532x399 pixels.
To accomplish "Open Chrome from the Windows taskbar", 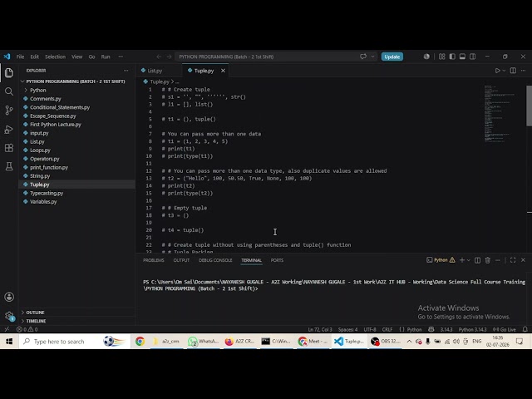I will coord(140,342).
